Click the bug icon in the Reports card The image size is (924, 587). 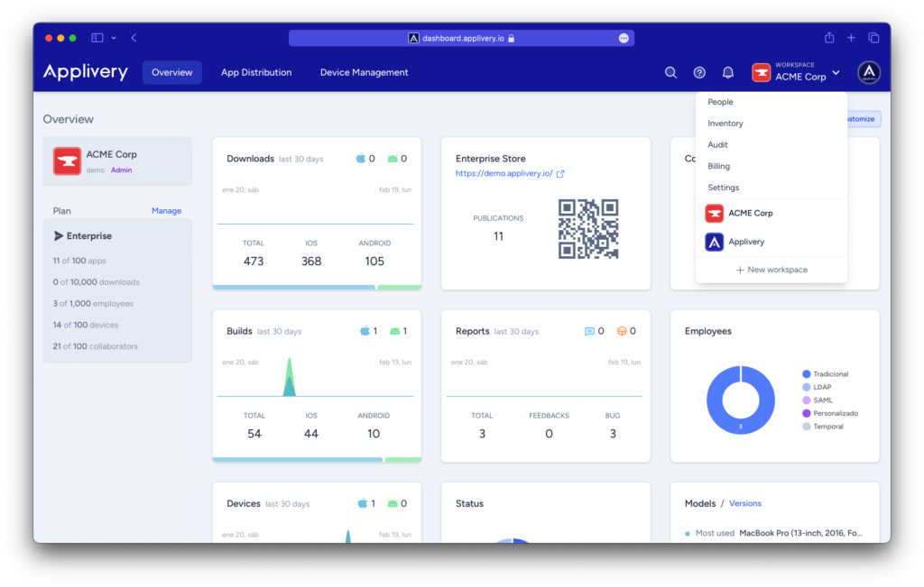(621, 332)
